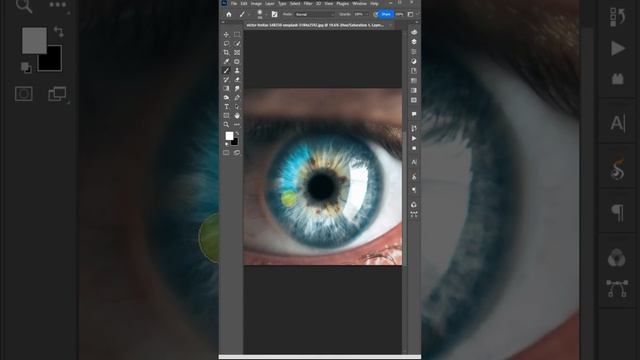Click the black background color swatch
The width and height of the screenshot is (640, 360).
tap(235, 142)
